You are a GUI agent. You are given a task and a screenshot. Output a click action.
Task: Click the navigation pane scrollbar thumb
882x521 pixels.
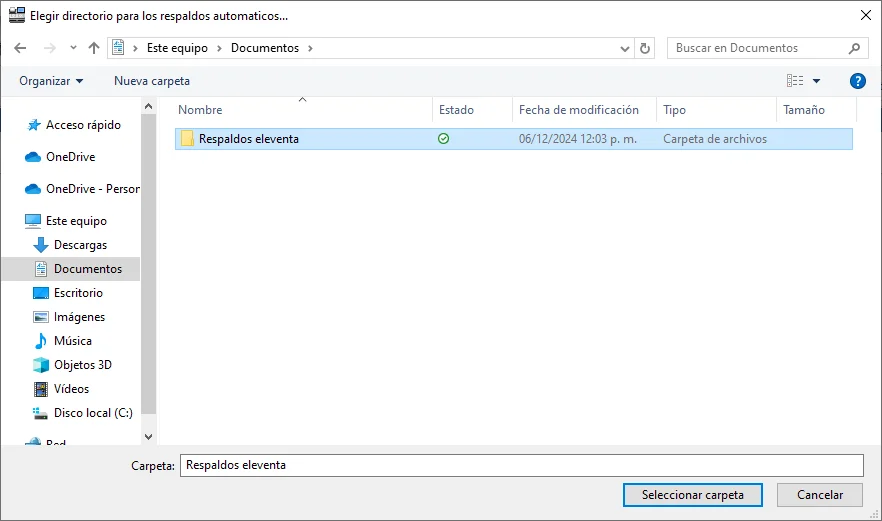(x=148, y=264)
